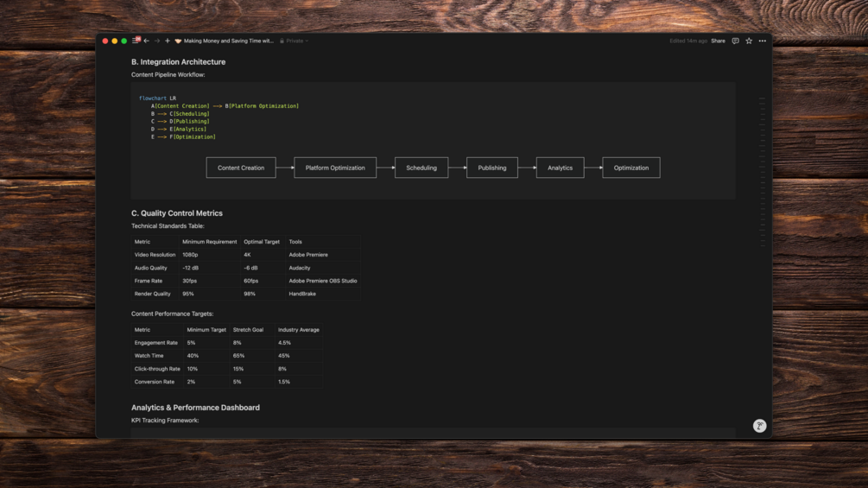Open the Making Money page title breadcrumb

point(229,41)
